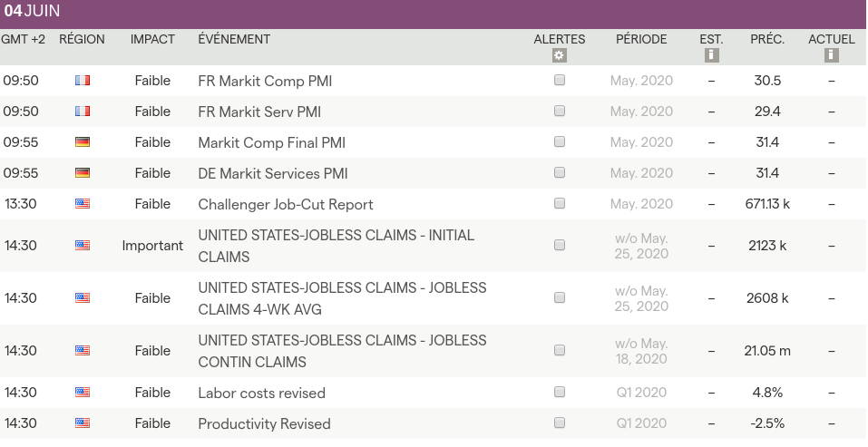The image size is (868, 447).
Task: Click French flag for FR Markit Serv PMI
Action: (83, 112)
